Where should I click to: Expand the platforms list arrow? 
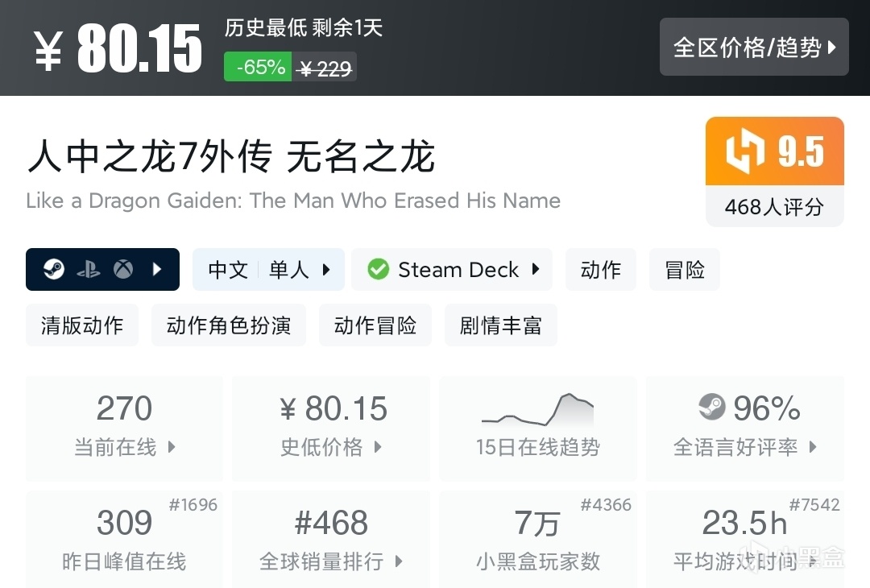pyautogui.click(x=157, y=269)
